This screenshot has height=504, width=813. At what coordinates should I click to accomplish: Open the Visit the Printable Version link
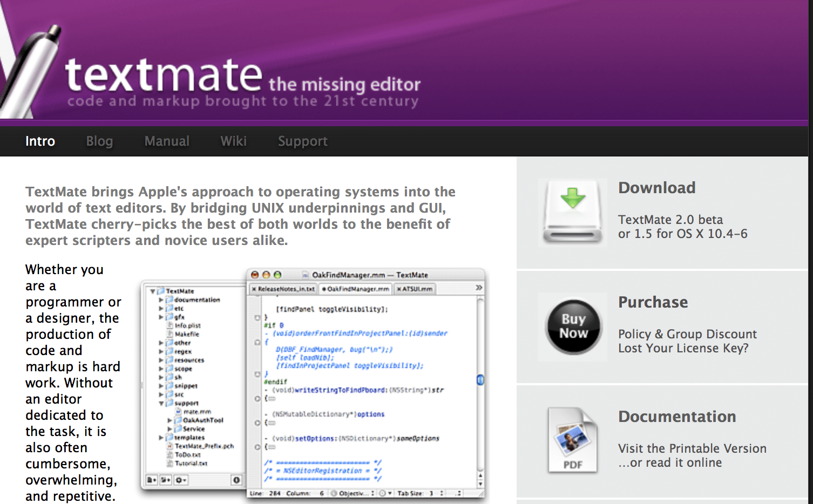692,448
